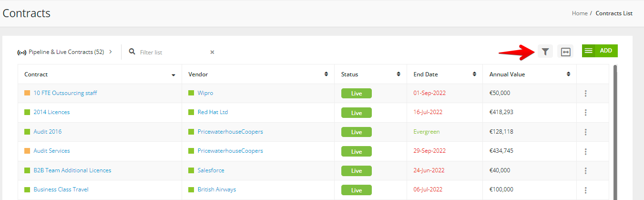644x200 pixels.
Task: Open Wipro vendor link
Action: (x=205, y=93)
